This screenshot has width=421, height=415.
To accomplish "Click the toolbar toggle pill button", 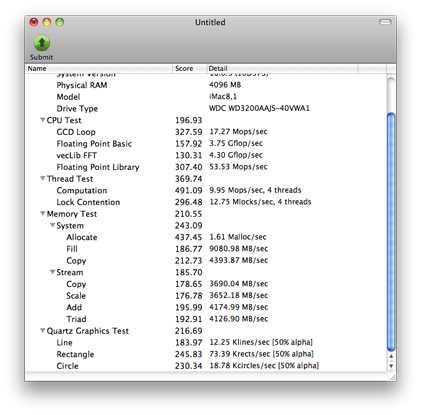I will [x=385, y=22].
